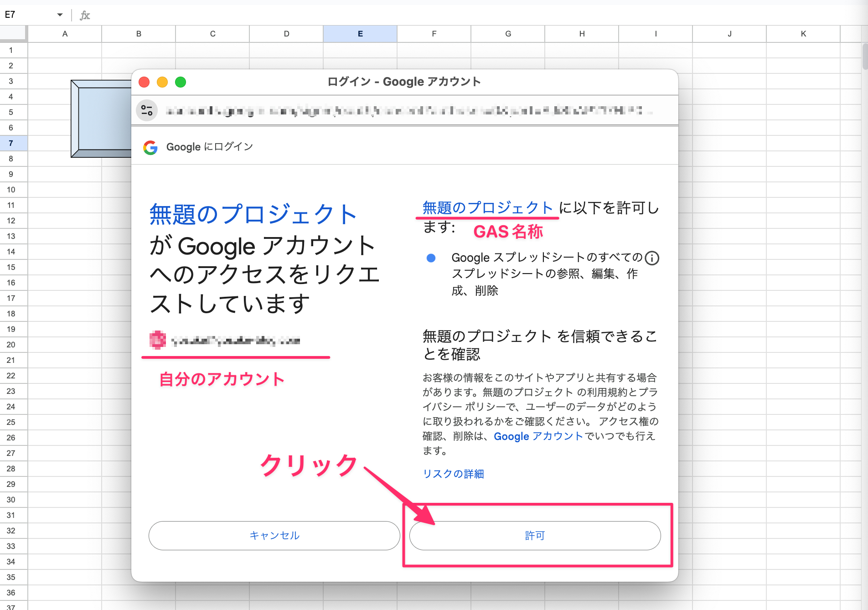The height and width of the screenshot is (610, 868).
Task: Select column F header in the spreadsheet
Action: (x=434, y=34)
